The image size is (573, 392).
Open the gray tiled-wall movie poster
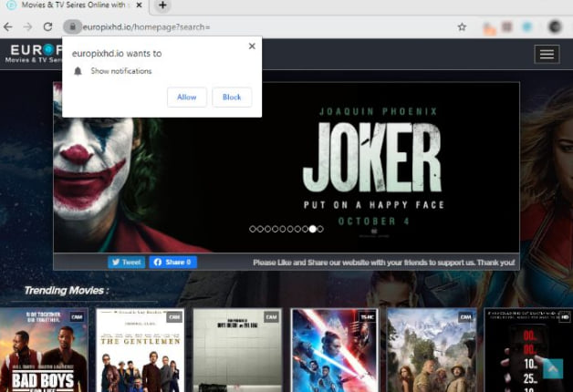tap(237, 350)
